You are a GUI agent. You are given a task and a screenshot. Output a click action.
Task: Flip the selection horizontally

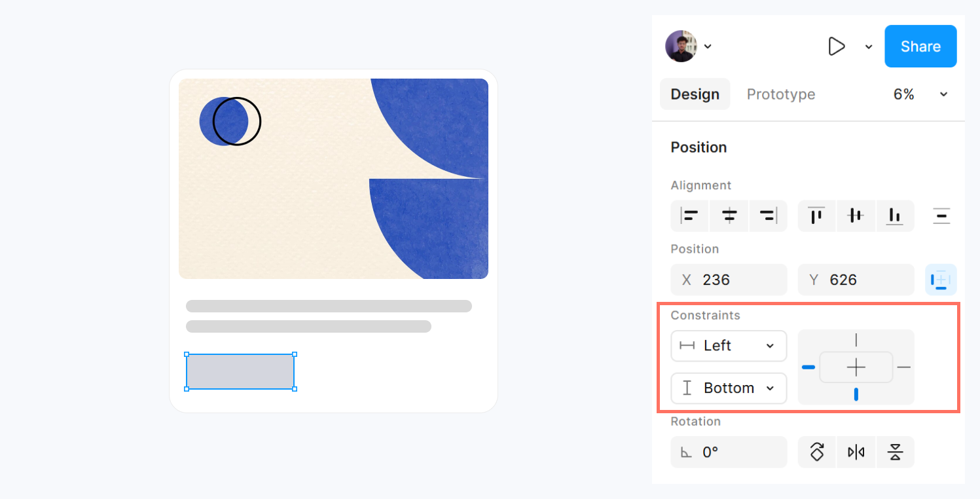856,452
